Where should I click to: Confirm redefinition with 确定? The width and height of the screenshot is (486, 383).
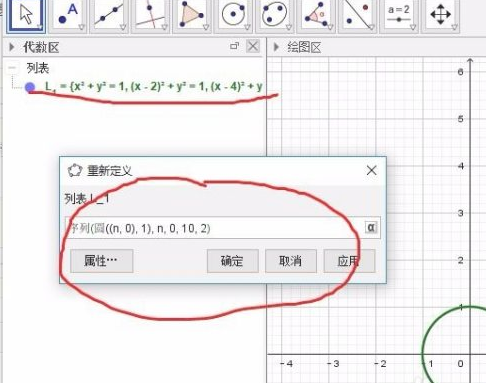pyautogui.click(x=233, y=261)
